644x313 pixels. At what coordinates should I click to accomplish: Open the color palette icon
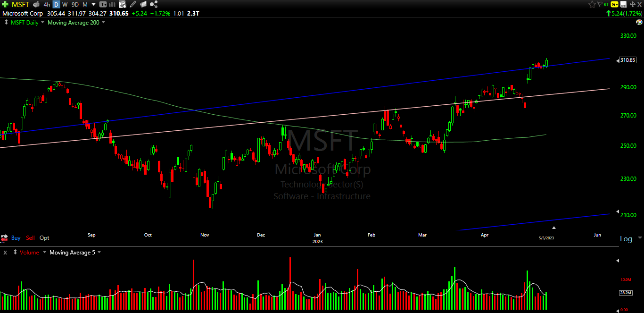(x=640, y=22)
